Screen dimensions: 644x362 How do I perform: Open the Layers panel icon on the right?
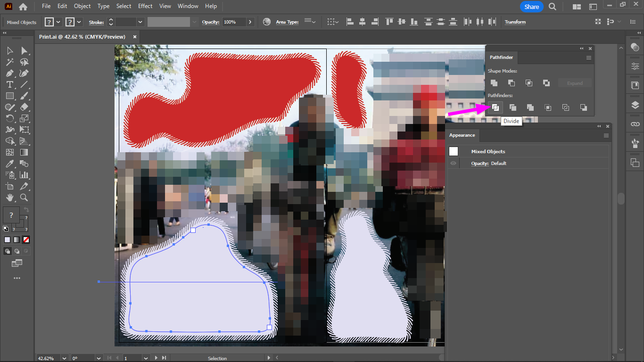click(x=635, y=105)
